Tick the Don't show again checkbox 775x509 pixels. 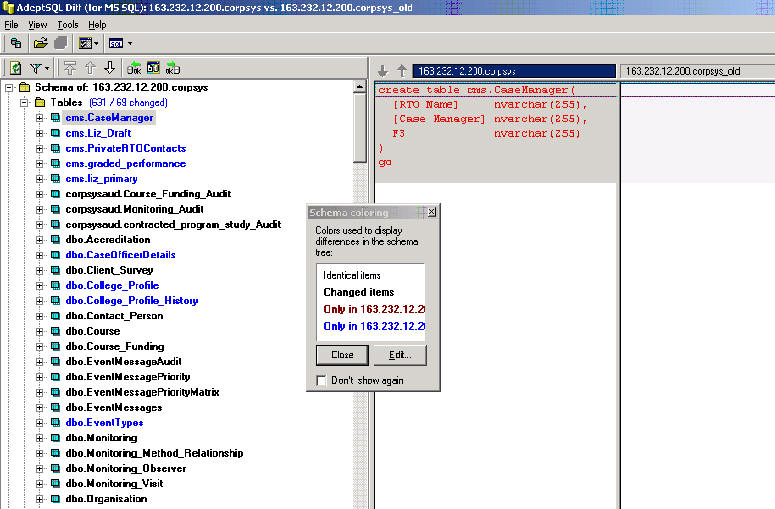[x=321, y=381]
